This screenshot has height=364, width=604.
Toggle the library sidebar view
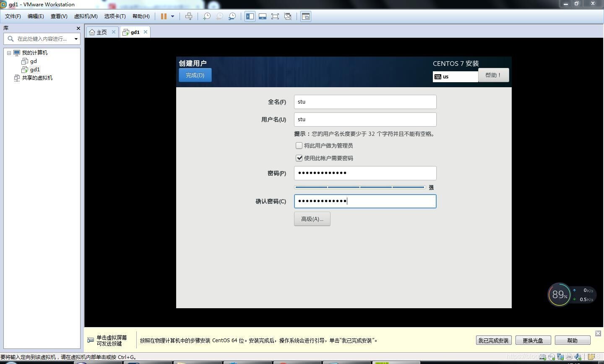[250, 16]
